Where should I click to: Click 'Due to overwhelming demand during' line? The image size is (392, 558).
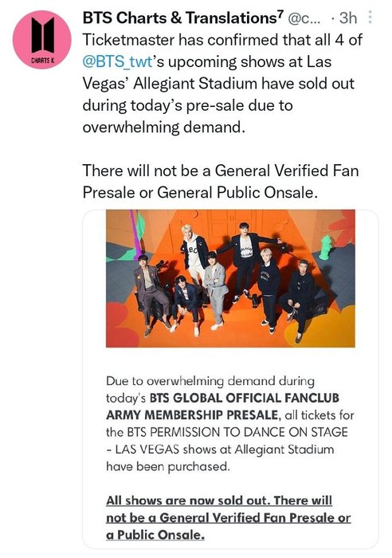(x=210, y=381)
